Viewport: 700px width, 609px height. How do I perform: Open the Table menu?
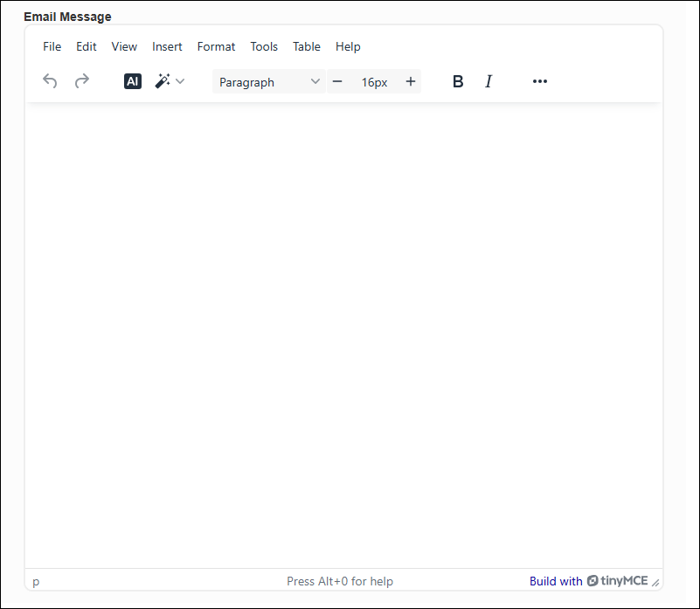(307, 46)
